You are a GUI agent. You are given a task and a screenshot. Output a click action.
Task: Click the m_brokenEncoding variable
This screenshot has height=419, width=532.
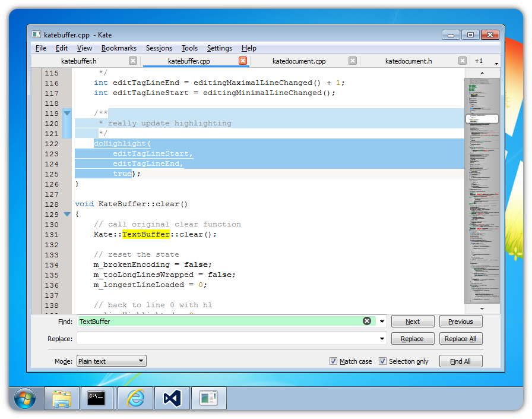click(x=132, y=264)
